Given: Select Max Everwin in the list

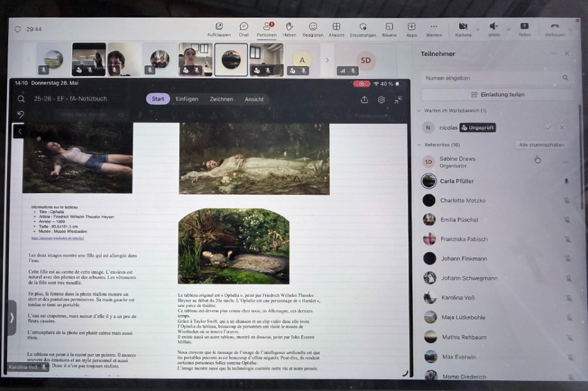Looking at the screenshot, I should 498,357.
